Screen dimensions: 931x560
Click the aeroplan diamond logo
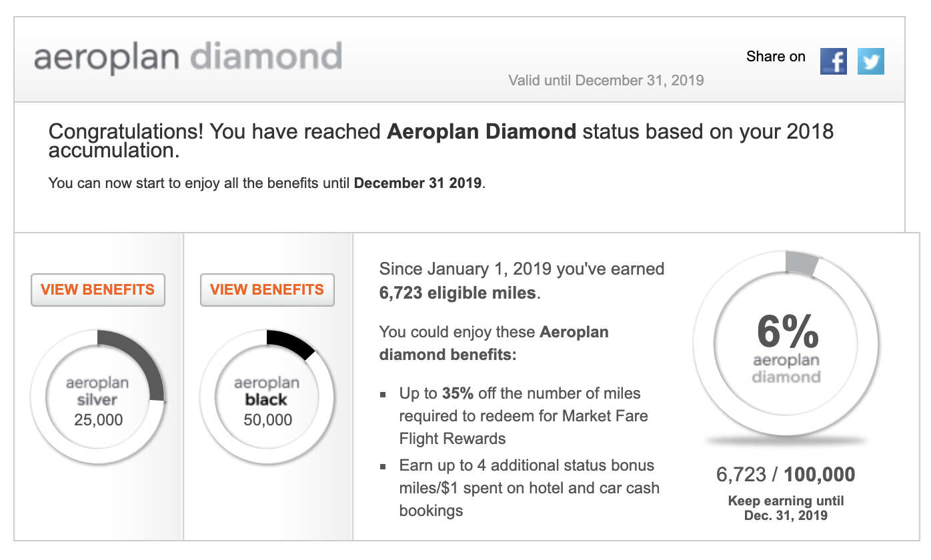188,58
